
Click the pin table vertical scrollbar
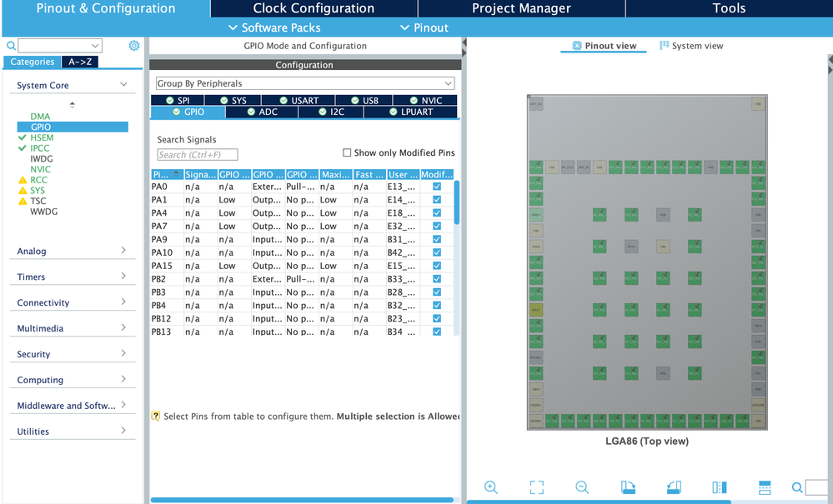click(456, 202)
